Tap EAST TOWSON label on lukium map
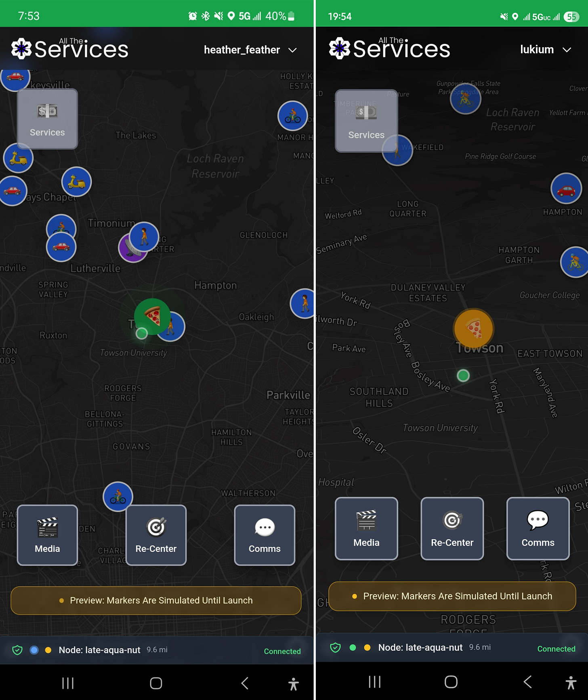This screenshot has height=700, width=588. click(x=550, y=353)
